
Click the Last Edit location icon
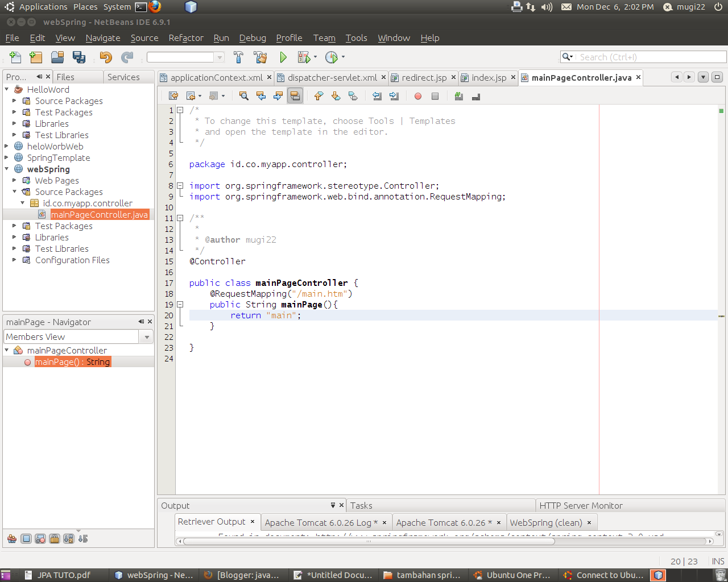[x=173, y=96]
